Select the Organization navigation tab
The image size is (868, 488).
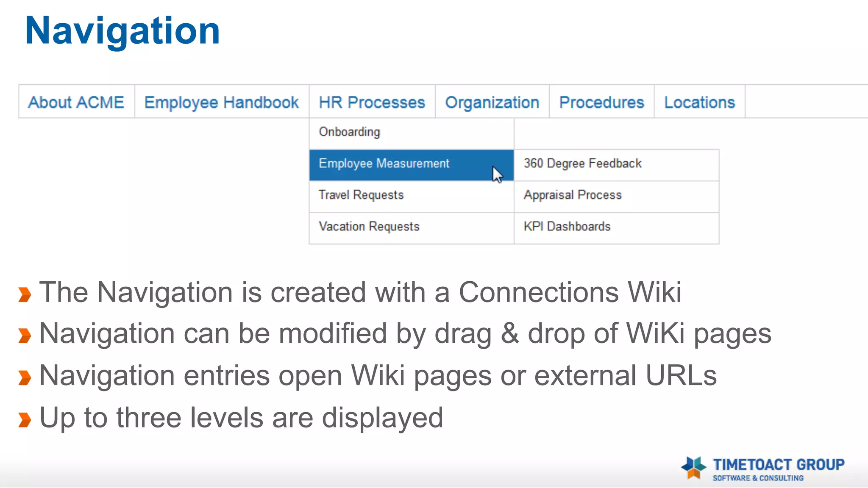[492, 102]
